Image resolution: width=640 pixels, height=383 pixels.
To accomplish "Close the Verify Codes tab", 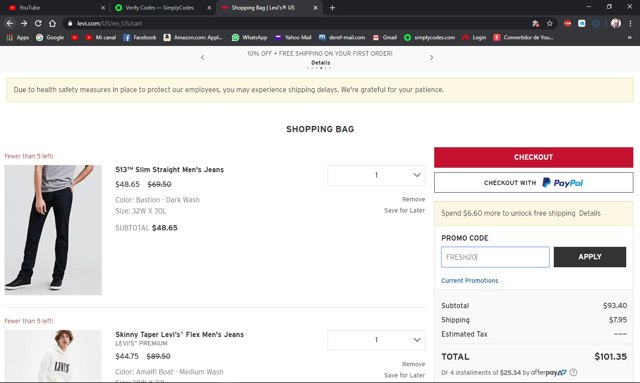I will (209, 7).
